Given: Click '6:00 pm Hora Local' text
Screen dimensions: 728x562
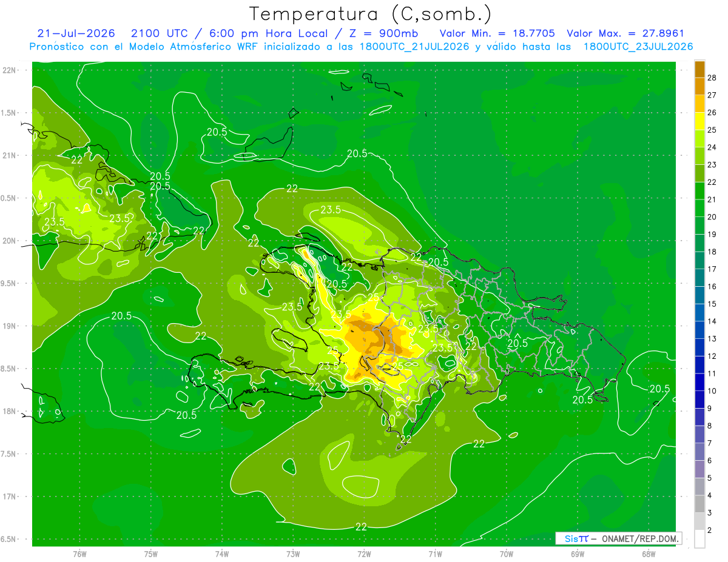Looking at the screenshot, I should tap(270, 33).
